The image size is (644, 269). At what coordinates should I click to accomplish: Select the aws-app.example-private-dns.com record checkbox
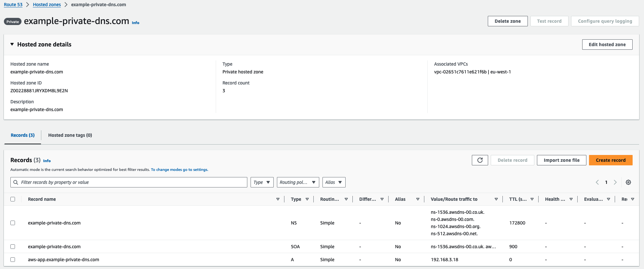pos(13,260)
